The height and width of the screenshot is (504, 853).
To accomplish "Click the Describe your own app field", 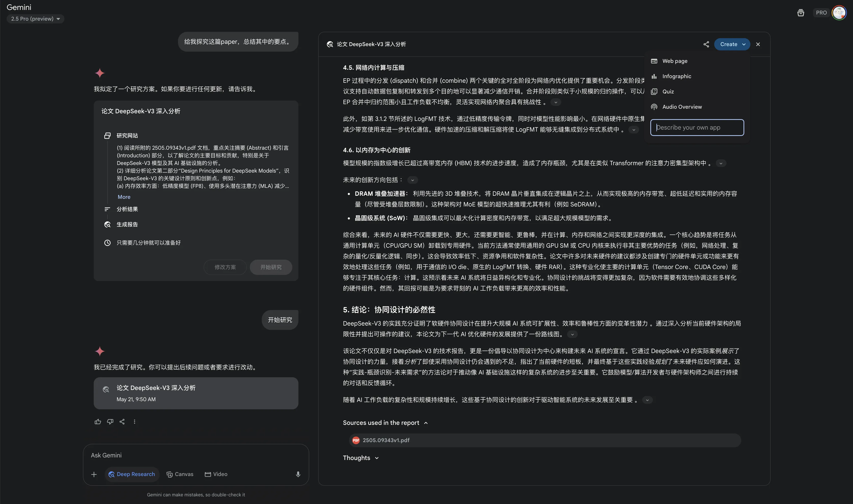I will coord(697,127).
